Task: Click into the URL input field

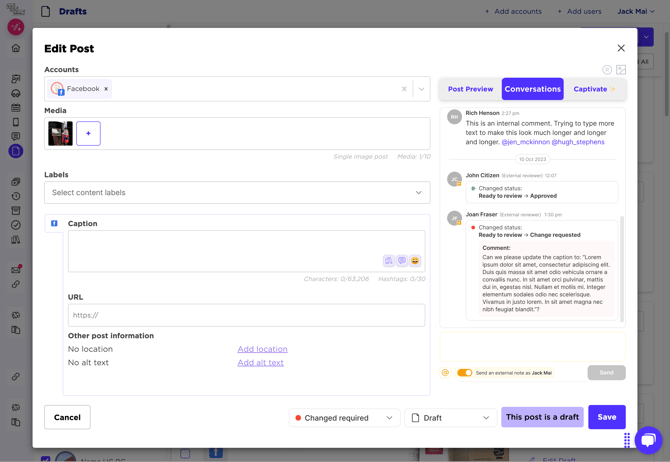Action: 246,315
